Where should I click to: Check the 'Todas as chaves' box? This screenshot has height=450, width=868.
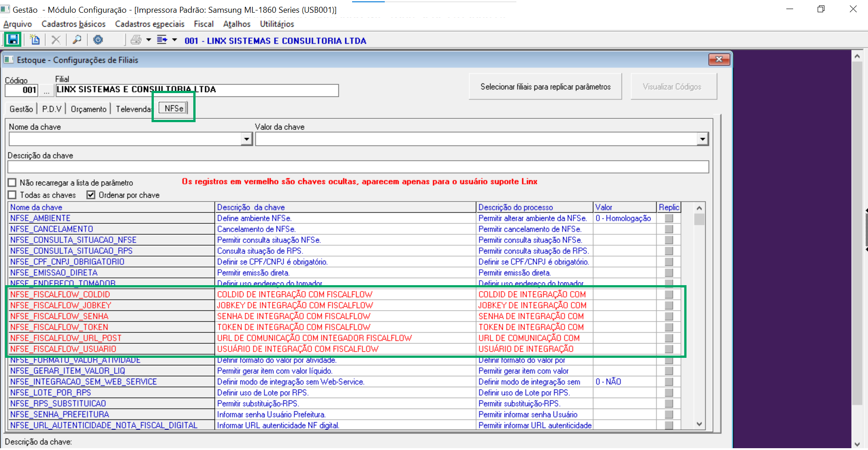click(12, 195)
